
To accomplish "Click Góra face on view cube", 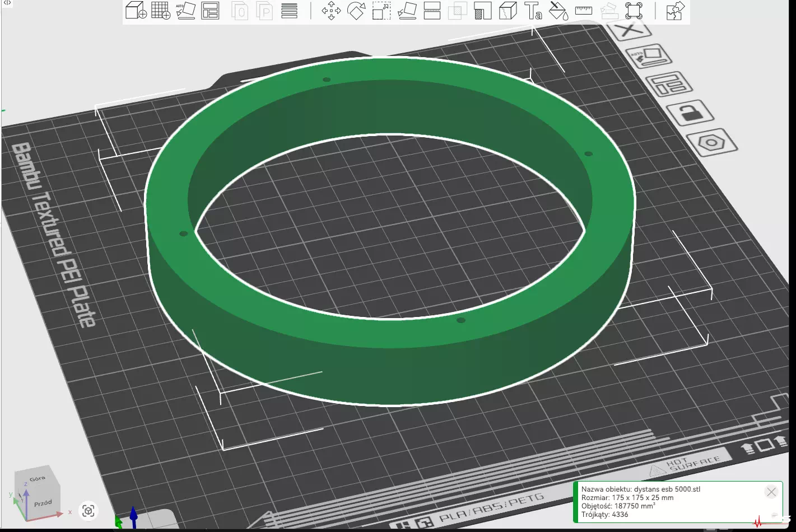I will 38,479.
